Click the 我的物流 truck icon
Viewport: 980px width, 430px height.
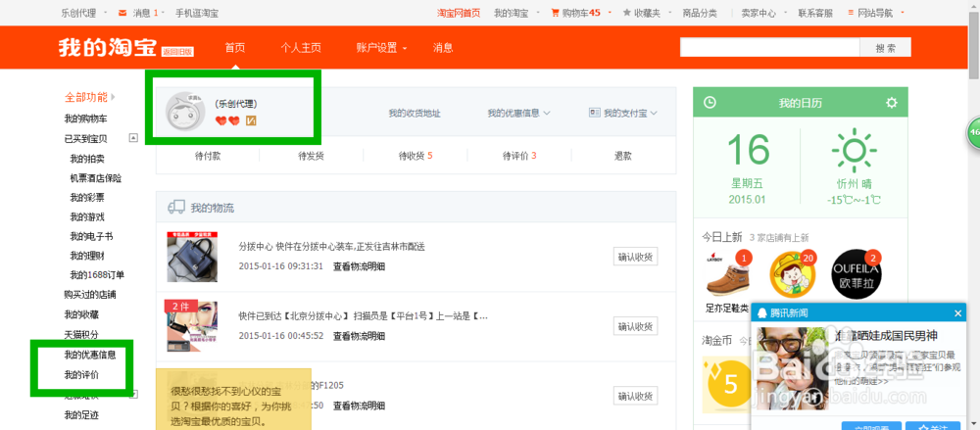click(x=176, y=208)
